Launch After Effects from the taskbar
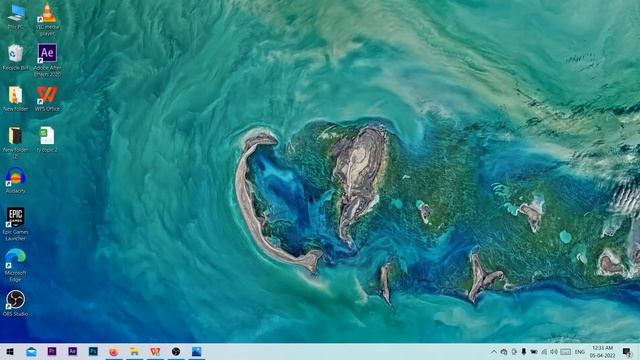This screenshot has height=360, width=640. [x=73, y=351]
